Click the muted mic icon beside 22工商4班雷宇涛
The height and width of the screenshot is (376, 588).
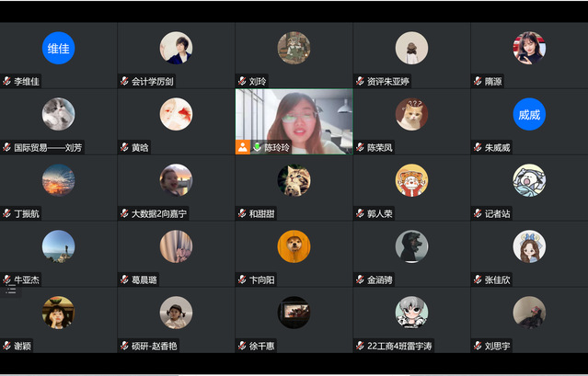[360, 346]
